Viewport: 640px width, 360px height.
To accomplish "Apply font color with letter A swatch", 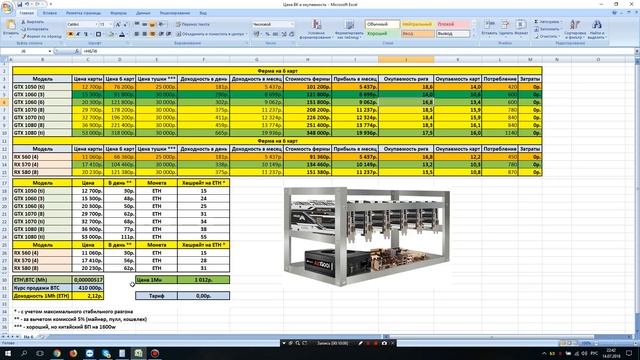I will click(x=122, y=34).
